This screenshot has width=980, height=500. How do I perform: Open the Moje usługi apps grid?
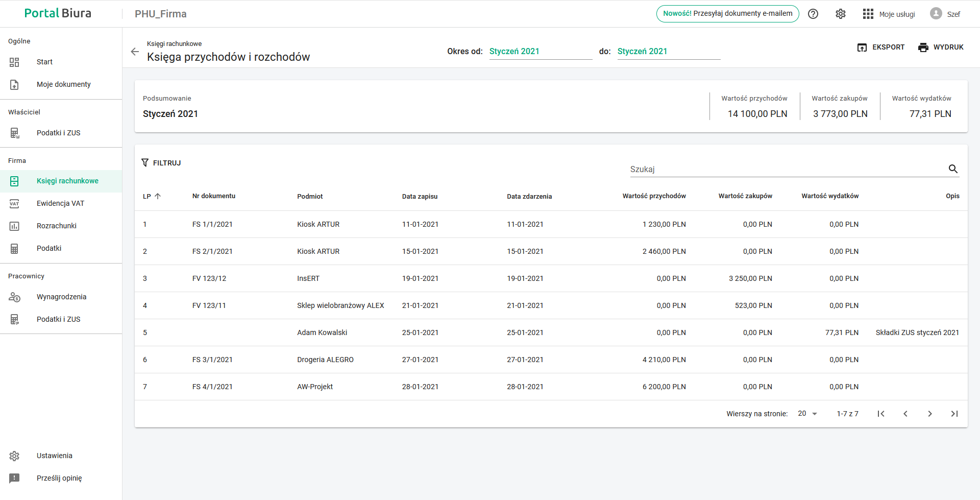pos(868,14)
